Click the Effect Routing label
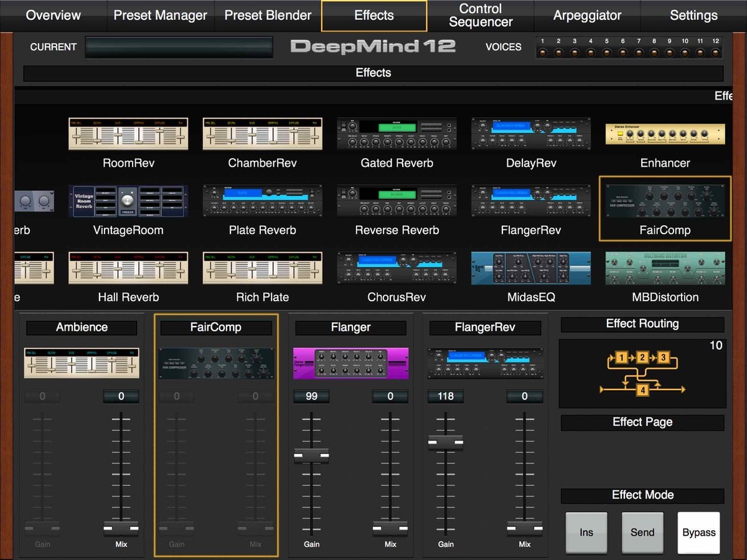Image resolution: width=747 pixels, height=560 pixels. tap(642, 324)
